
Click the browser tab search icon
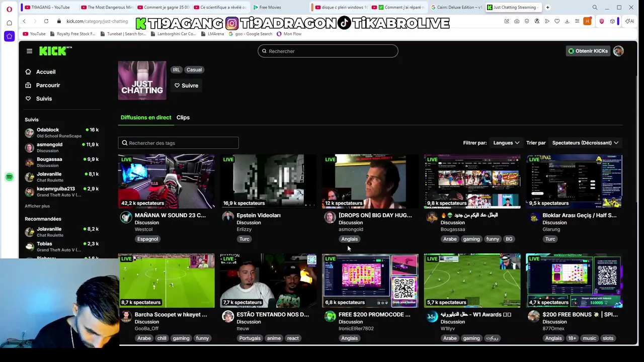[x=595, y=7]
